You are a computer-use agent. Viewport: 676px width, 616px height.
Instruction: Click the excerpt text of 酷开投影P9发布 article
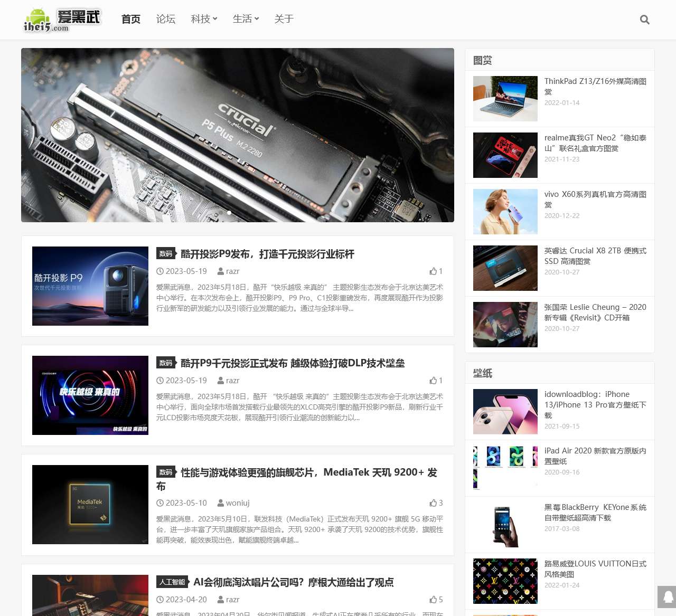coord(299,298)
